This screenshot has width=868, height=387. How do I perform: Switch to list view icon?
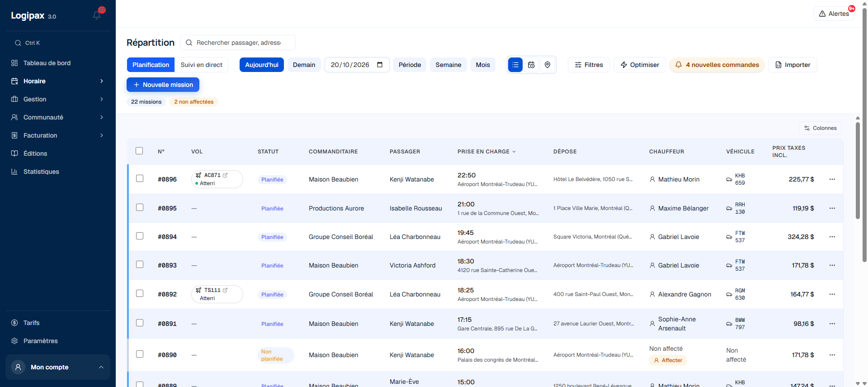click(x=515, y=65)
